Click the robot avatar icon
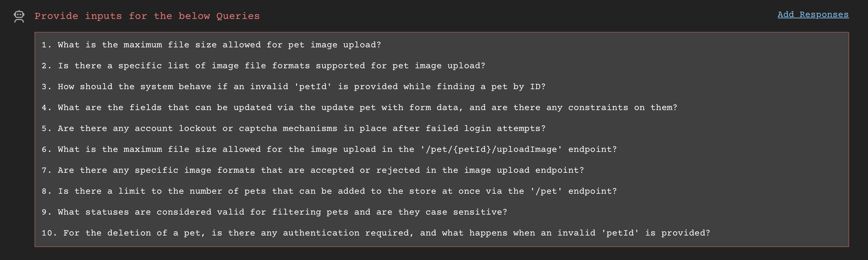The image size is (868, 260). coord(19,16)
